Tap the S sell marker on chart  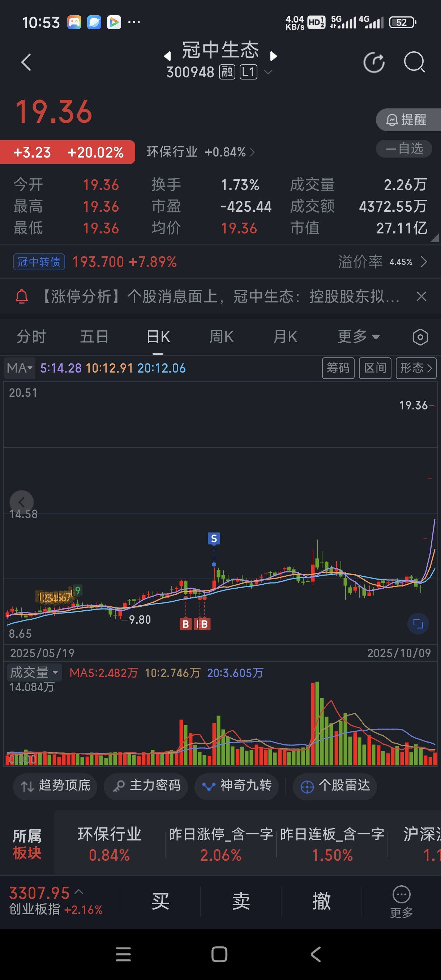214,538
